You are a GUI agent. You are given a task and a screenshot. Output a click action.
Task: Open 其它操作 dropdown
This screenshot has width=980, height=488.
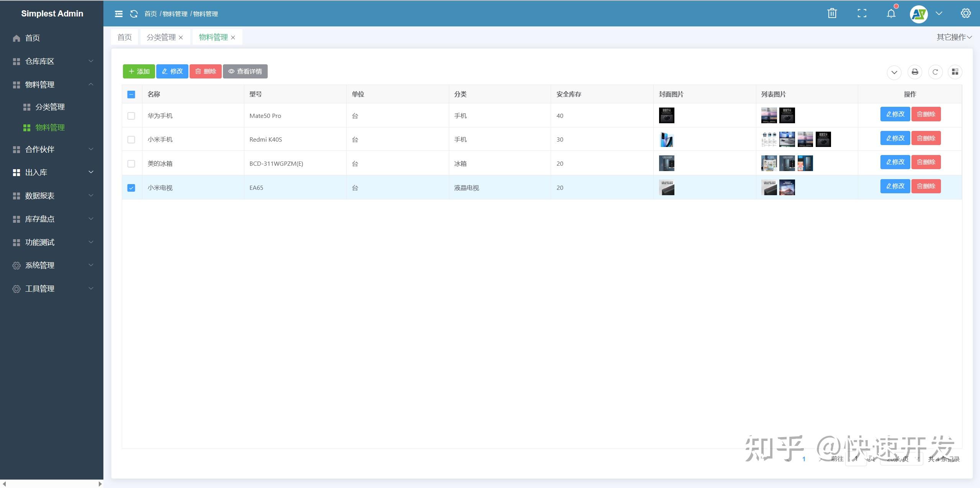(954, 37)
